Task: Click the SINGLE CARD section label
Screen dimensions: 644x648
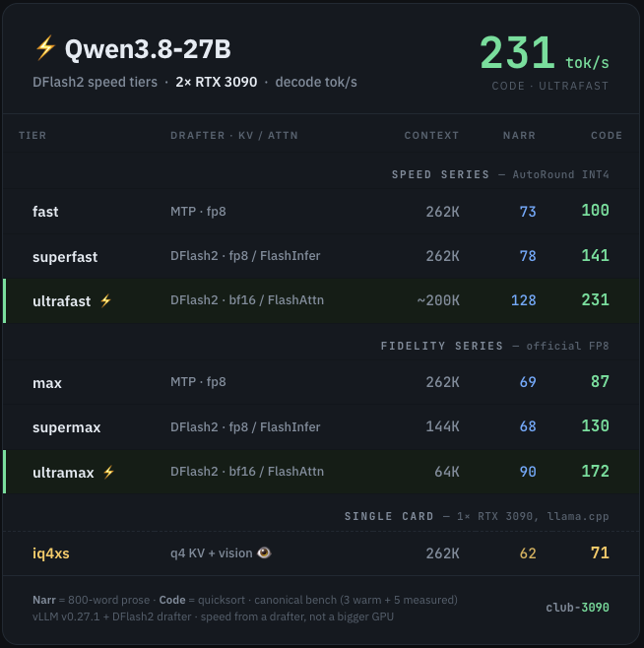Action: tap(389, 516)
